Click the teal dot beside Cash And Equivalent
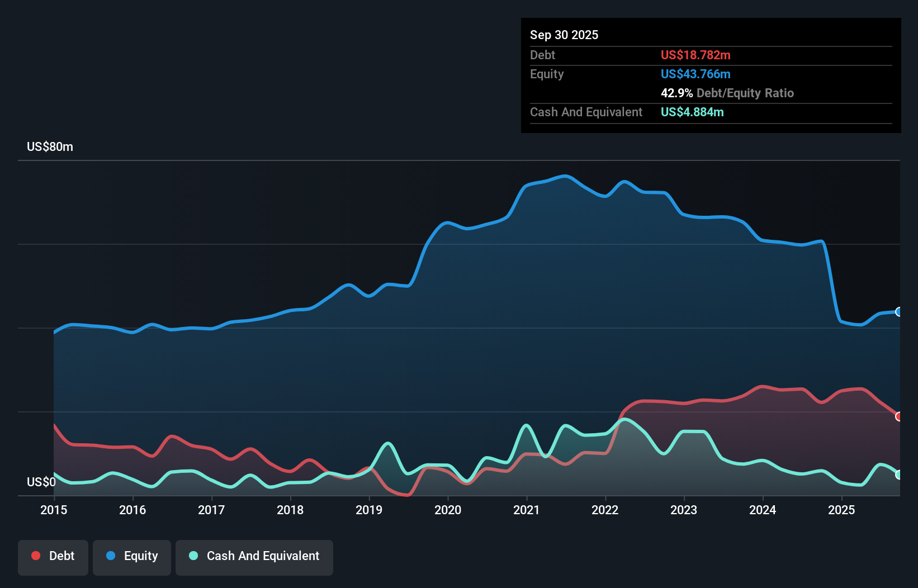The image size is (918, 588). 192,556
